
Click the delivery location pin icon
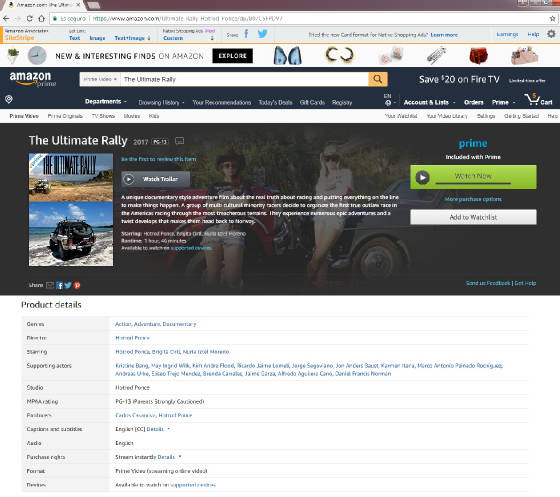(9, 99)
